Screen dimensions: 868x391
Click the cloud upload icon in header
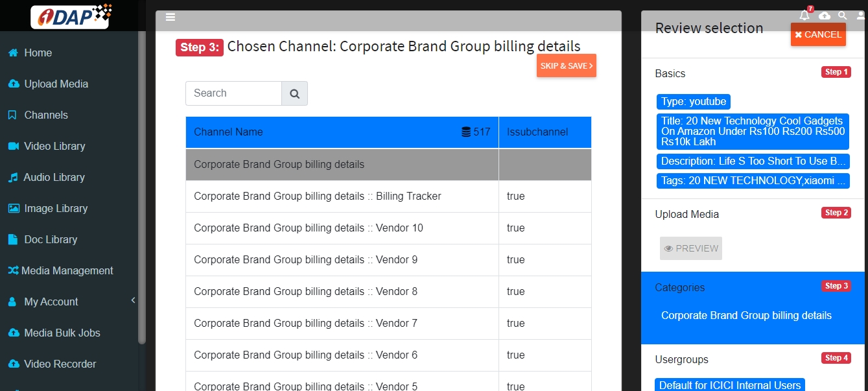tap(824, 16)
